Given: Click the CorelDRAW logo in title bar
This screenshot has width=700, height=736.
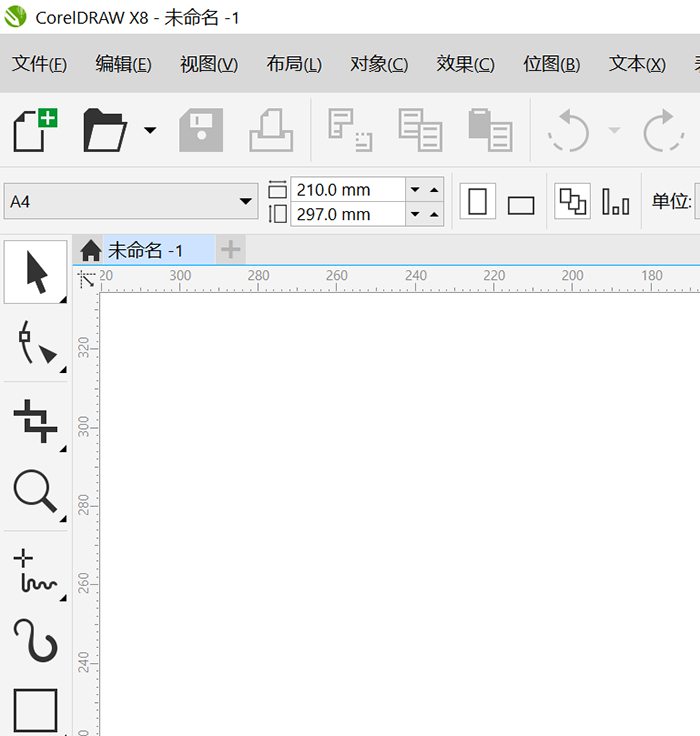Looking at the screenshot, I should [x=15, y=16].
